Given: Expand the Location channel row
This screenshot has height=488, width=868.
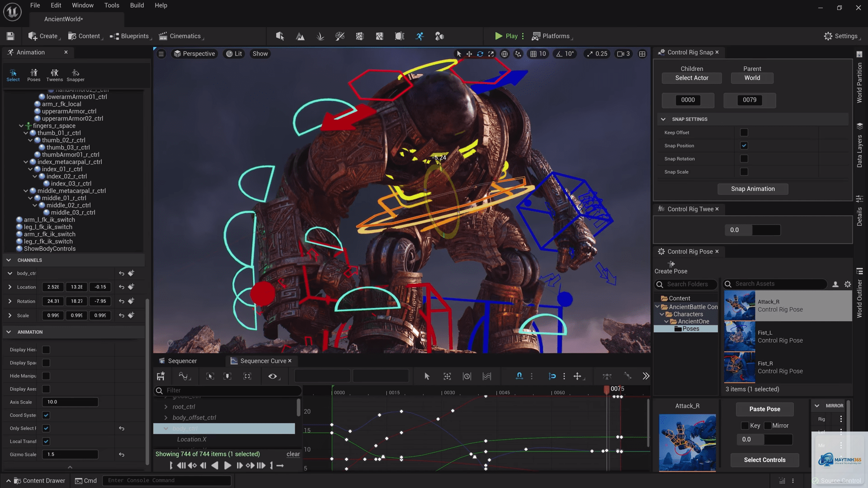Looking at the screenshot, I should click(x=10, y=287).
